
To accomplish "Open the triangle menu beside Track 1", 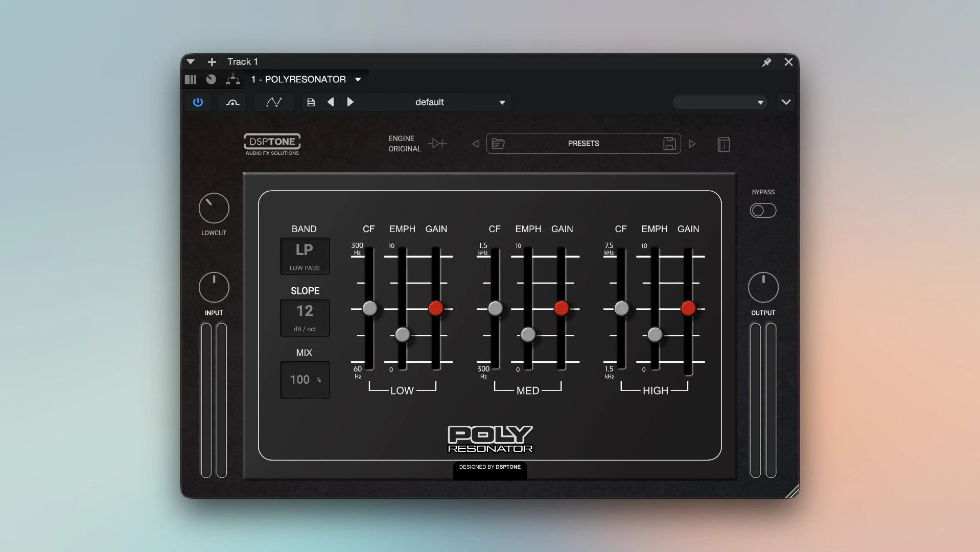I will coord(191,62).
